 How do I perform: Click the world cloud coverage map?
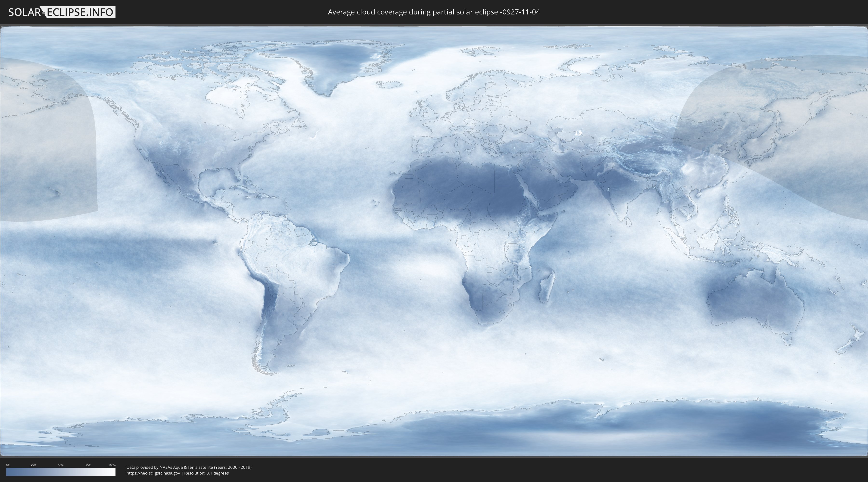[x=434, y=241]
